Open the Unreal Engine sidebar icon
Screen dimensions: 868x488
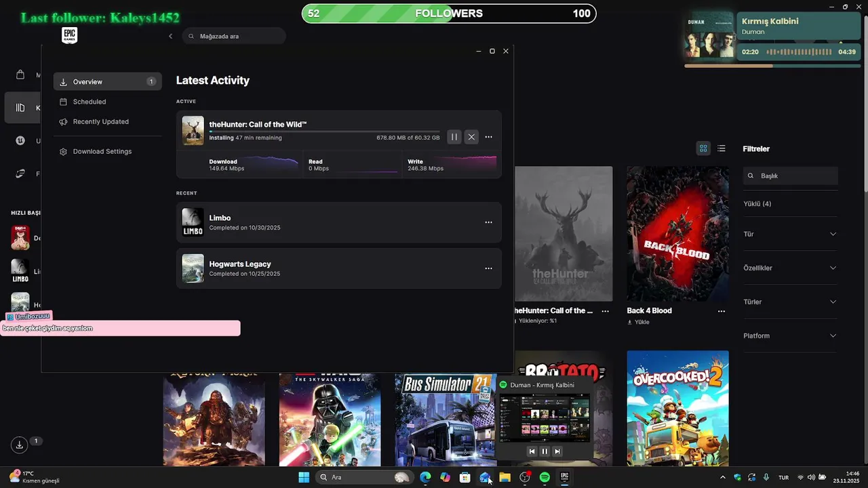[x=20, y=141]
